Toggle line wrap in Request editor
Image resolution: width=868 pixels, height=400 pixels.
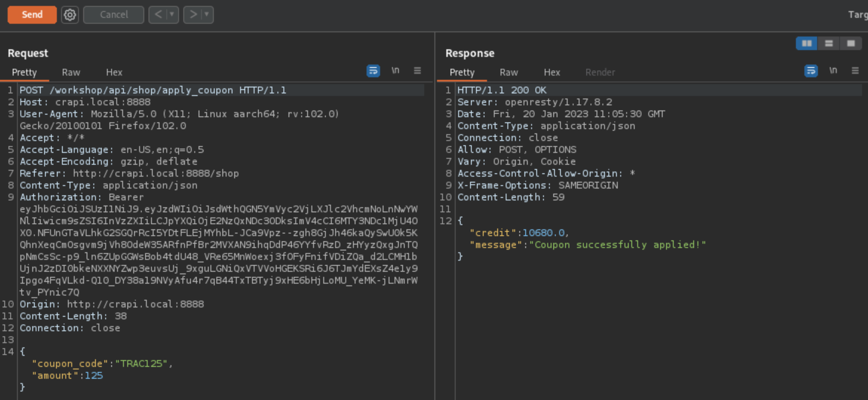tap(373, 70)
